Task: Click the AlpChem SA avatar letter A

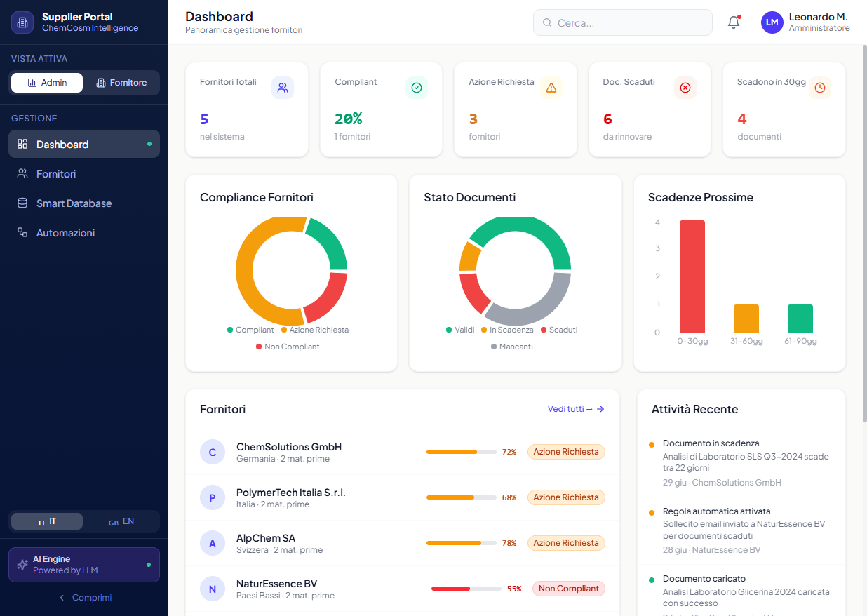Action: (213, 544)
